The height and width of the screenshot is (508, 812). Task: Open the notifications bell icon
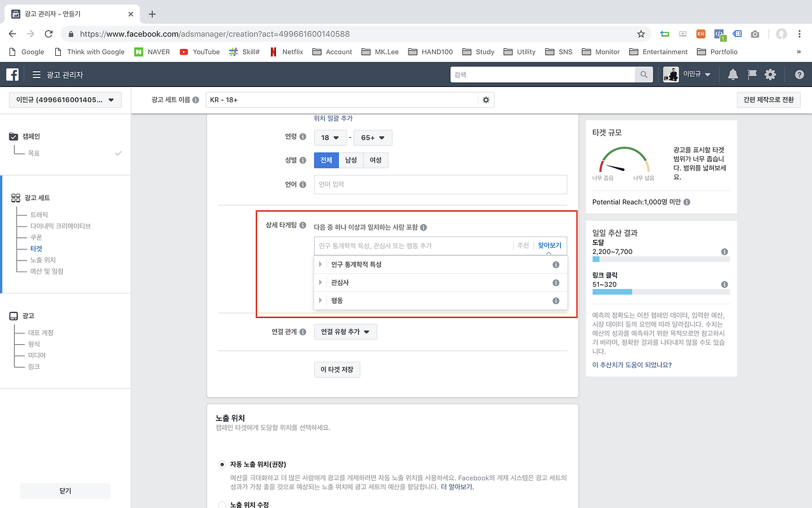tap(732, 74)
